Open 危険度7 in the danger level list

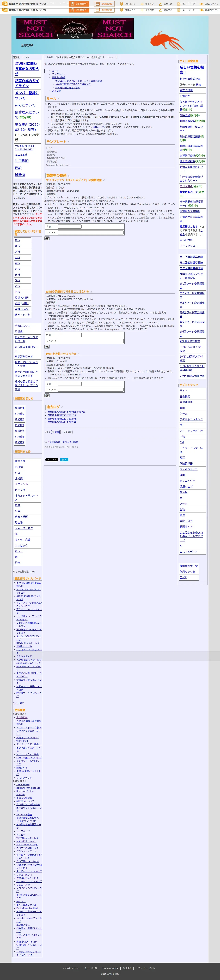tap(19, 442)
